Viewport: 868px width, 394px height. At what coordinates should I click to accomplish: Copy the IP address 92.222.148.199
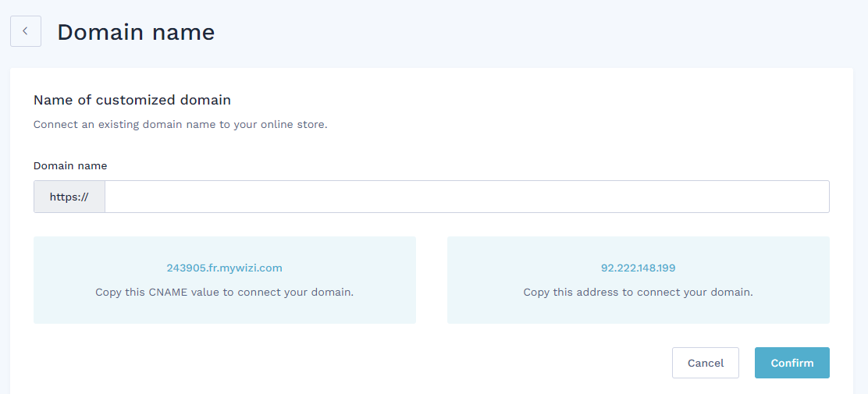pos(639,268)
